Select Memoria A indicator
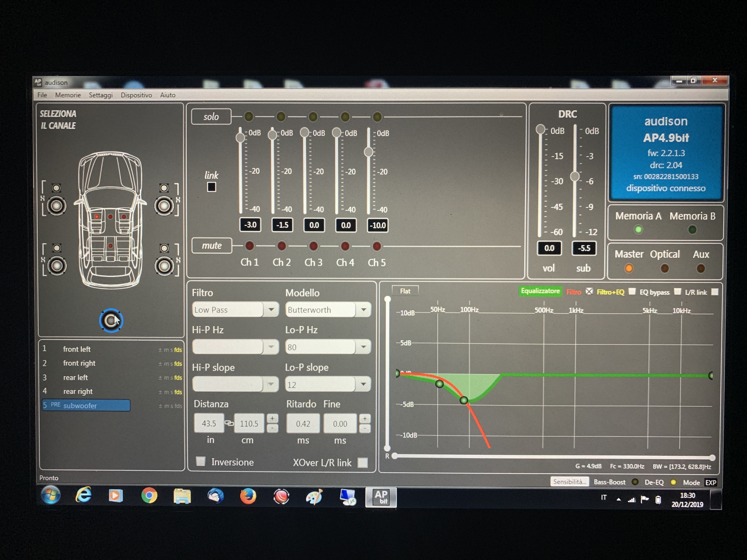This screenshot has width=747, height=560. [x=638, y=229]
